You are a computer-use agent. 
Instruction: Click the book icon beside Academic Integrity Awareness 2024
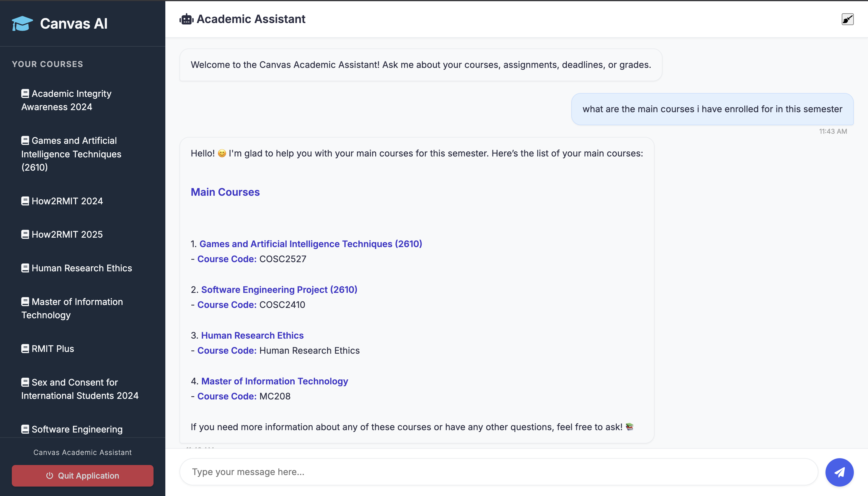(x=25, y=93)
